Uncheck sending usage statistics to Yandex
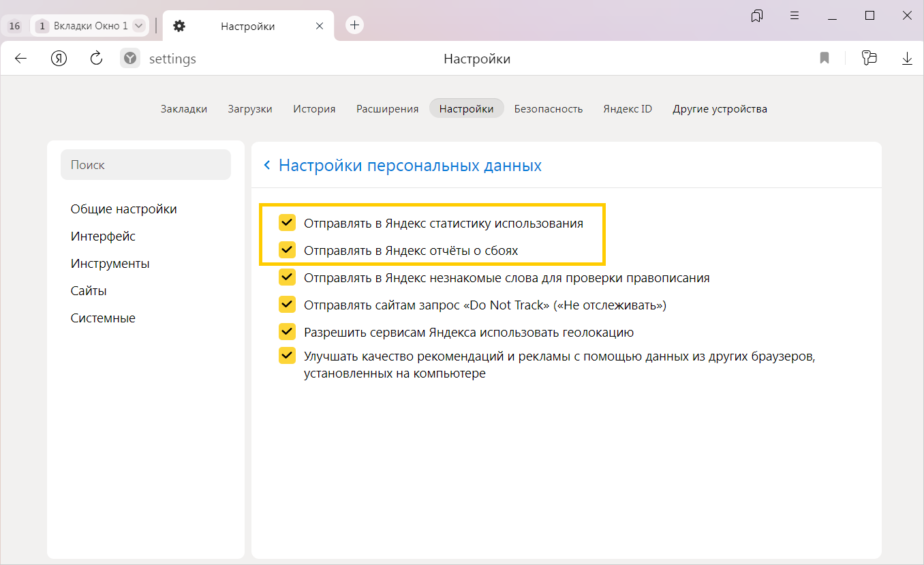The height and width of the screenshot is (565, 924). [x=287, y=223]
